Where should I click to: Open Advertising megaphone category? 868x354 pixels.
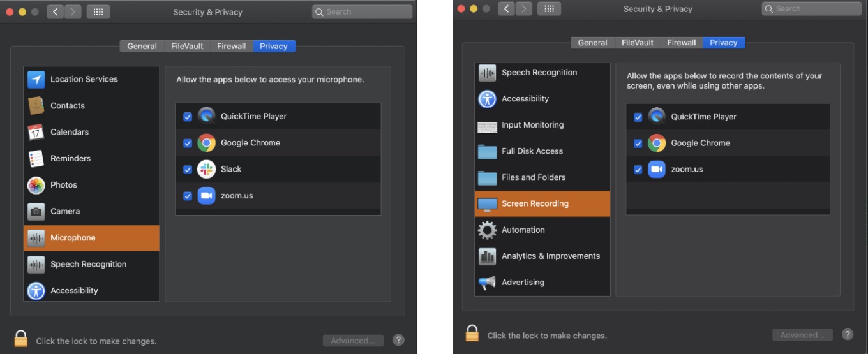(542, 282)
